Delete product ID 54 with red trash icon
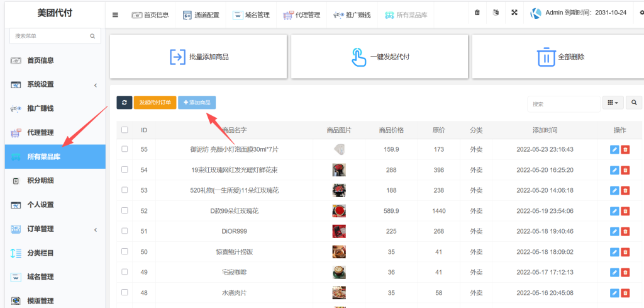This screenshot has height=308, width=644. pyautogui.click(x=625, y=170)
